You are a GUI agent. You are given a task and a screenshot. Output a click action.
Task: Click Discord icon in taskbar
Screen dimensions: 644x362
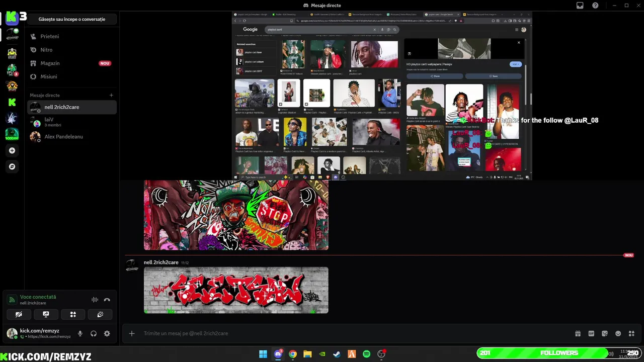coord(278,354)
